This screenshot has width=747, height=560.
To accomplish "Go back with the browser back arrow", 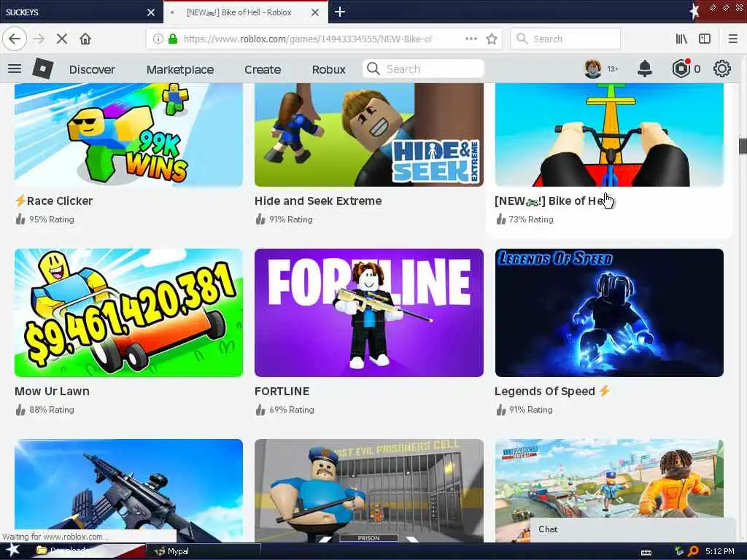I will point(15,39).
